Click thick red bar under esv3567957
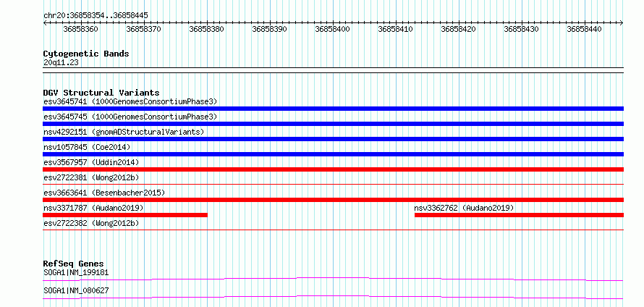This screenshot has width=644, height=307. point(333,169)
